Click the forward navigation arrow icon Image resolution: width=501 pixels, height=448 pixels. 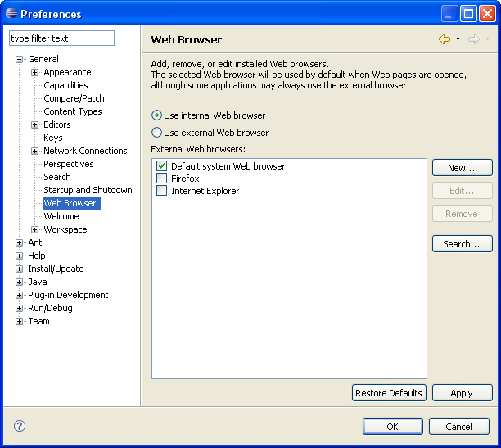[474, 39]
